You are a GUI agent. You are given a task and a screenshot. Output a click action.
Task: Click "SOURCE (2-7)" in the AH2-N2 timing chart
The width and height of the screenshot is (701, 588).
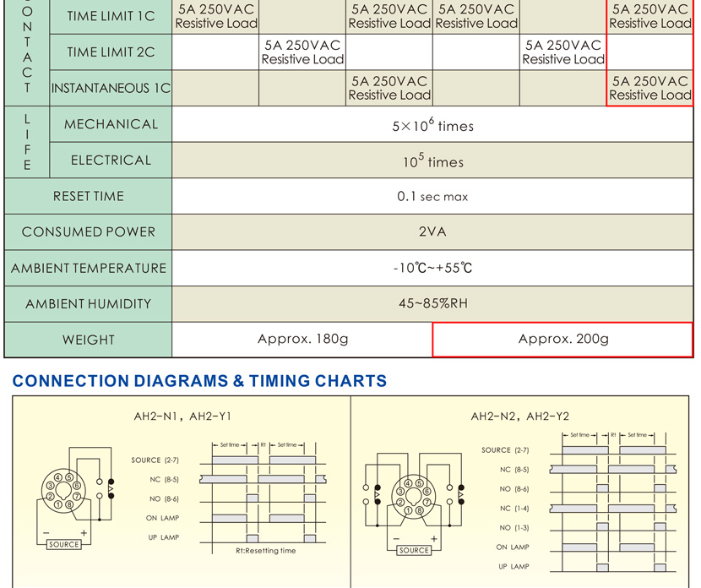pyautogui.click(x=505, y=450)
